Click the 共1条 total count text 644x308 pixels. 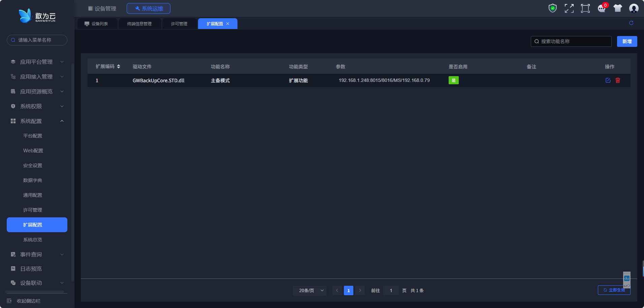[x=417, y=290]
